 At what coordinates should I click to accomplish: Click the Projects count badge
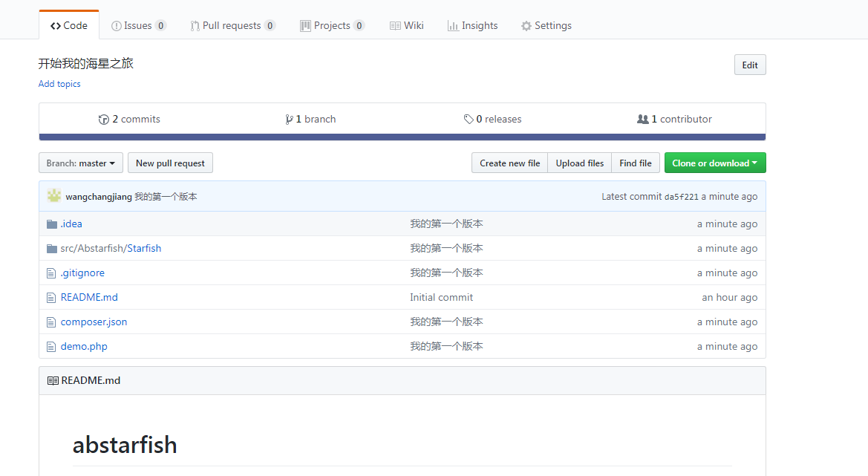359,25
